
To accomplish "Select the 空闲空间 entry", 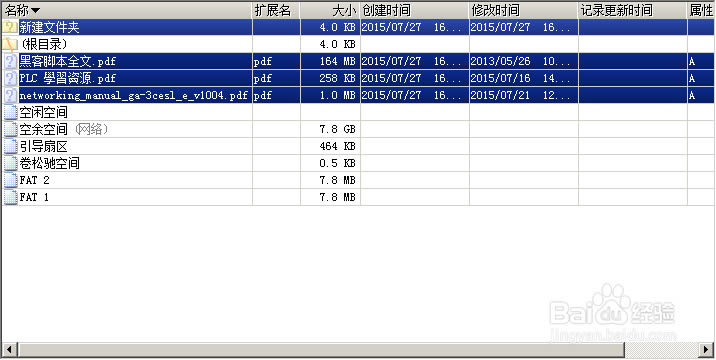I will tap(43, 112).
